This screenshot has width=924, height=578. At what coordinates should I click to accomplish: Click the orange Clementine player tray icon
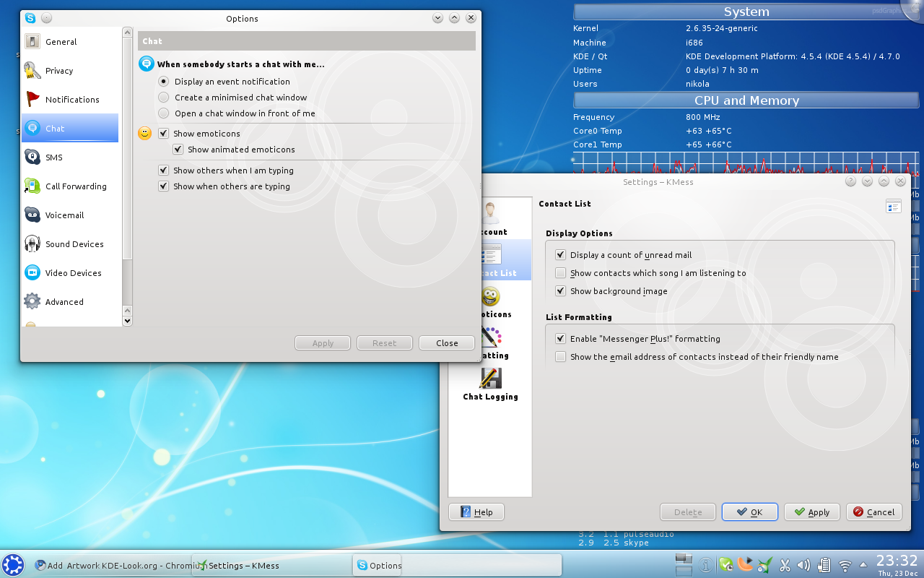[746, 564]
